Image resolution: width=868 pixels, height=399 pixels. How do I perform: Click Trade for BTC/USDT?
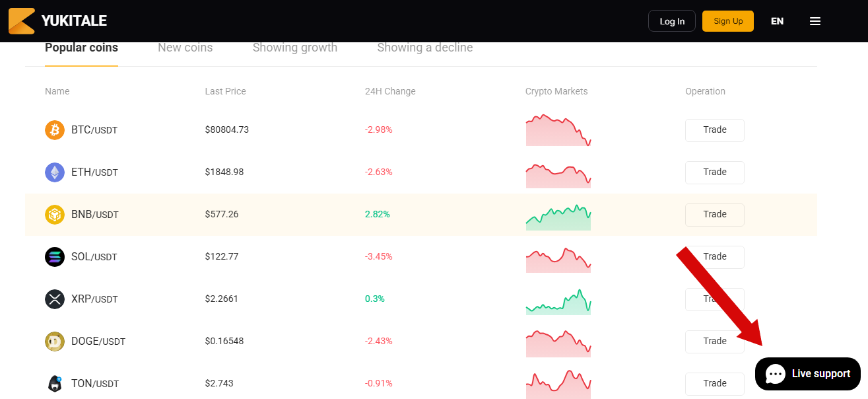click(x=714, y=130)
